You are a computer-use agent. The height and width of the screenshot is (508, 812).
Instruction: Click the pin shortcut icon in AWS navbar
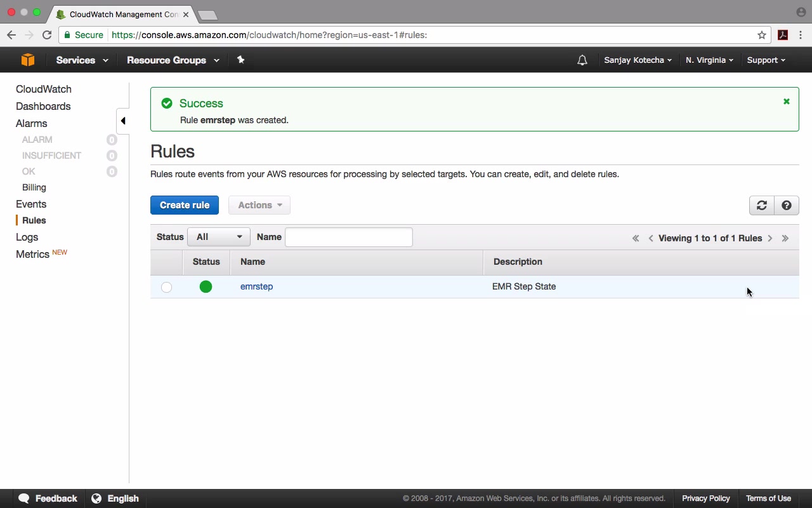pos(240,60)
